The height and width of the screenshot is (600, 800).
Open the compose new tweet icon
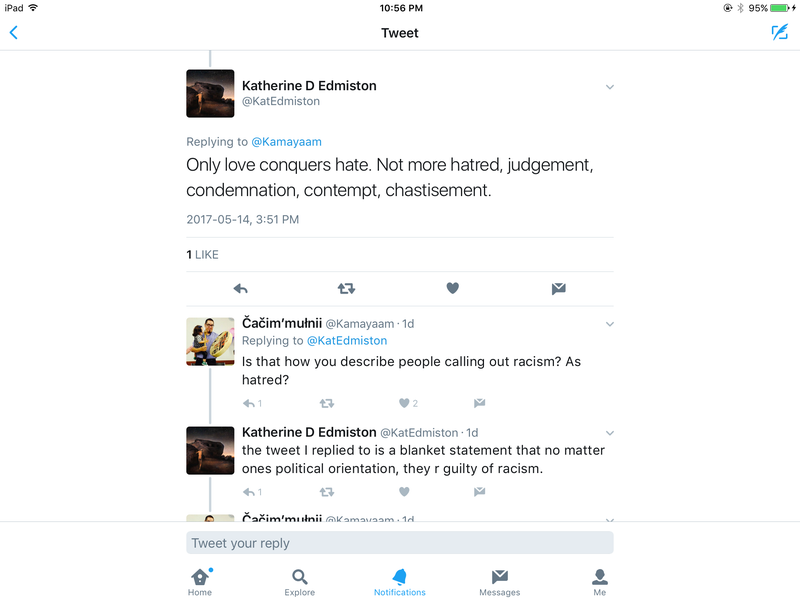[x=780, y=32]
